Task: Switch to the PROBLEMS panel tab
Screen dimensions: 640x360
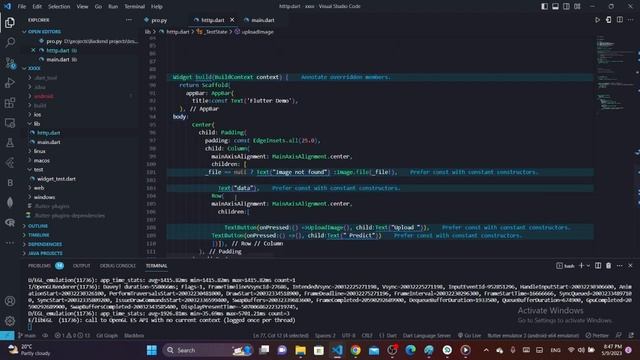Action: tap(40, 266)
